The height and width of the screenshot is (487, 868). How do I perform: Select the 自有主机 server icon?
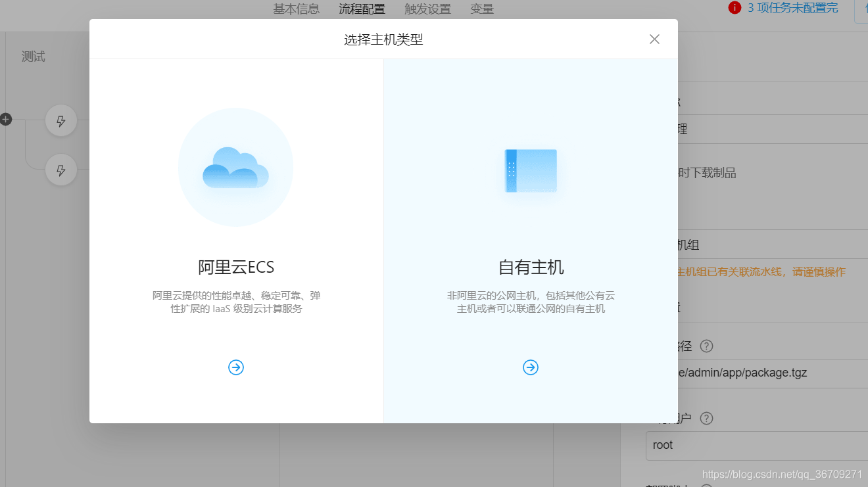531,171
